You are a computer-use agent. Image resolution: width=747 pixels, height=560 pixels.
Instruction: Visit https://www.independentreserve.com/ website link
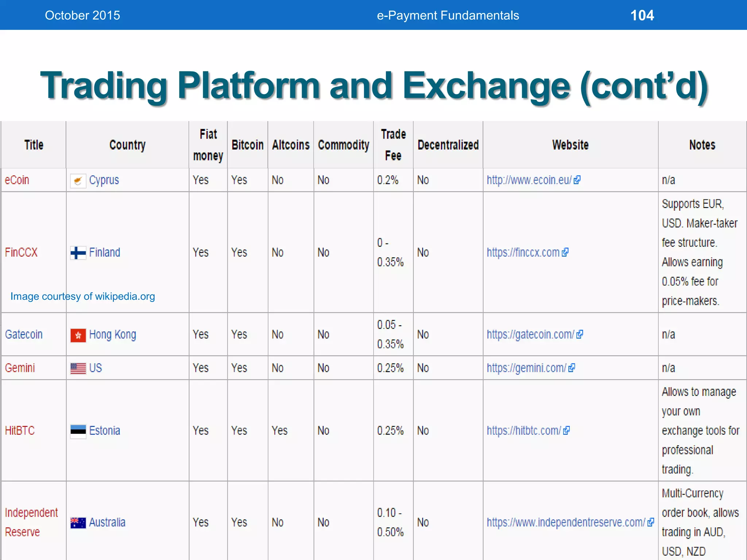566,522
